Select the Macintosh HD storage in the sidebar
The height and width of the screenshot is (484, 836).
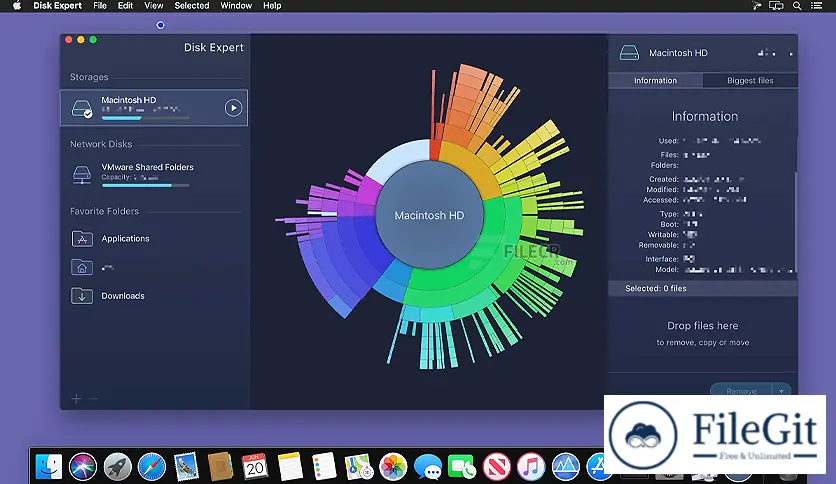tap(154, 108)
